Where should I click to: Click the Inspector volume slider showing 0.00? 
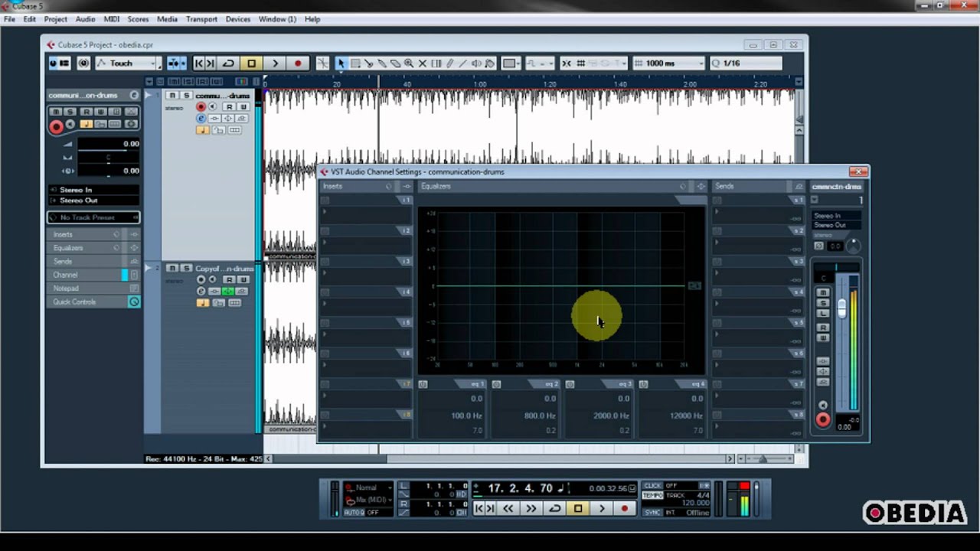[x=109, y=144]
